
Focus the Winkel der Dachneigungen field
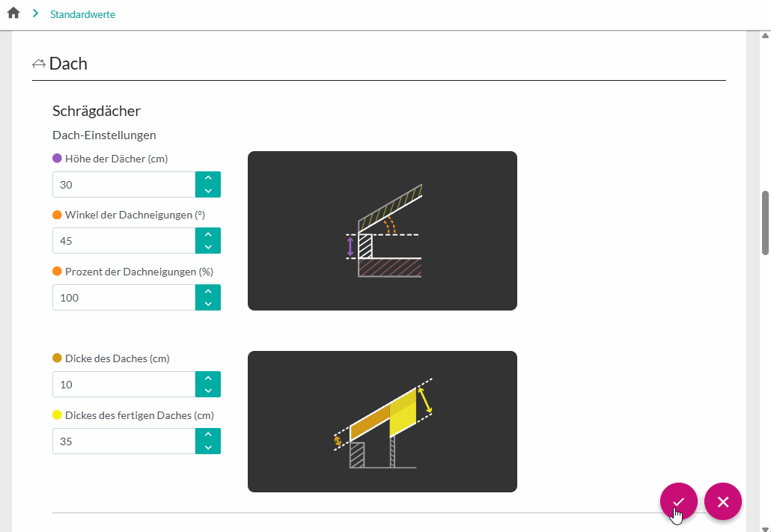pyautogui.click(x=124, y=241)
